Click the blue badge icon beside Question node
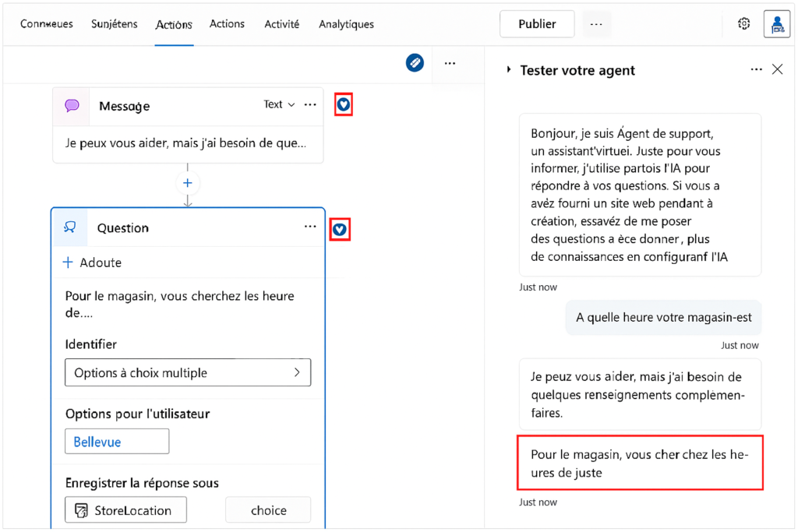The image size is (798, 532). pyautogui.click(x=340, y=229)
